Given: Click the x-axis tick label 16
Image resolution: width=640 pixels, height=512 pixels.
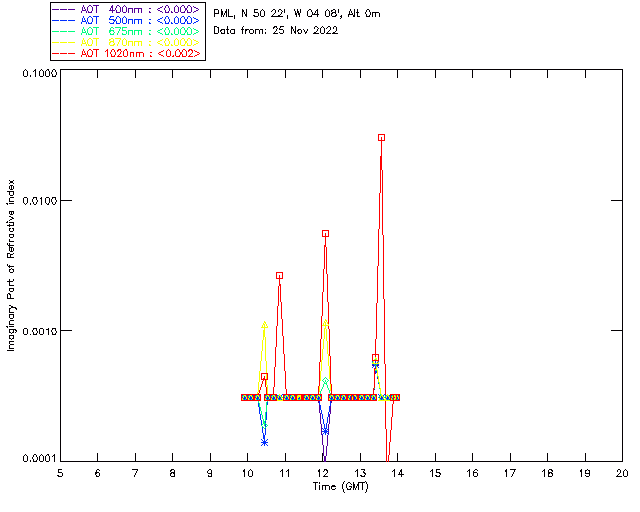Looking at the screenshot, I should pos(473,473).
